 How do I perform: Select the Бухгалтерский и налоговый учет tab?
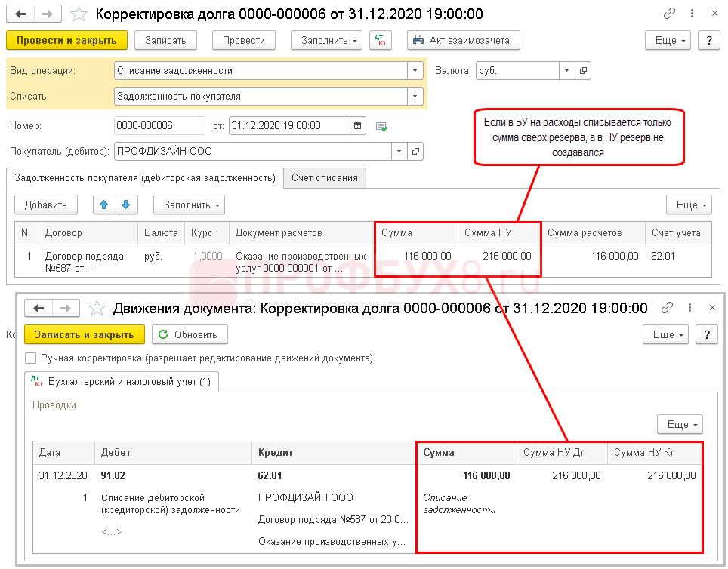(x=122, y=382)
